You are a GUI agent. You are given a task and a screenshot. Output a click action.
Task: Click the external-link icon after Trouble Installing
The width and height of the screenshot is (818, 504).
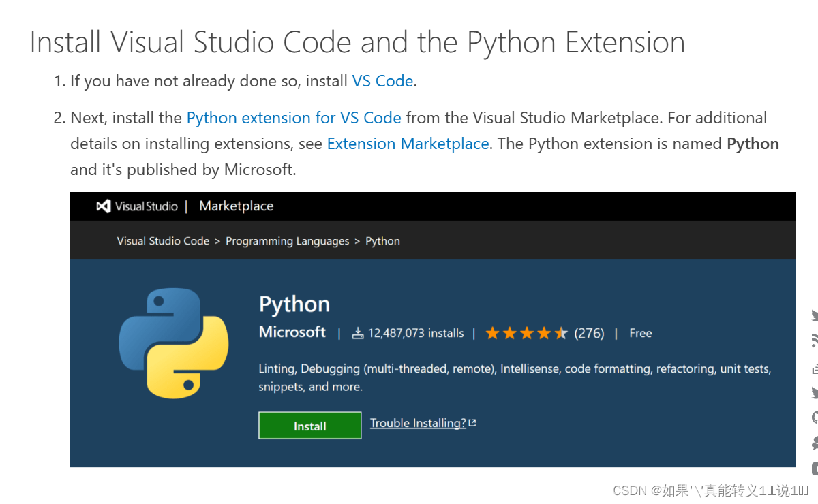[x=472, y=423]
